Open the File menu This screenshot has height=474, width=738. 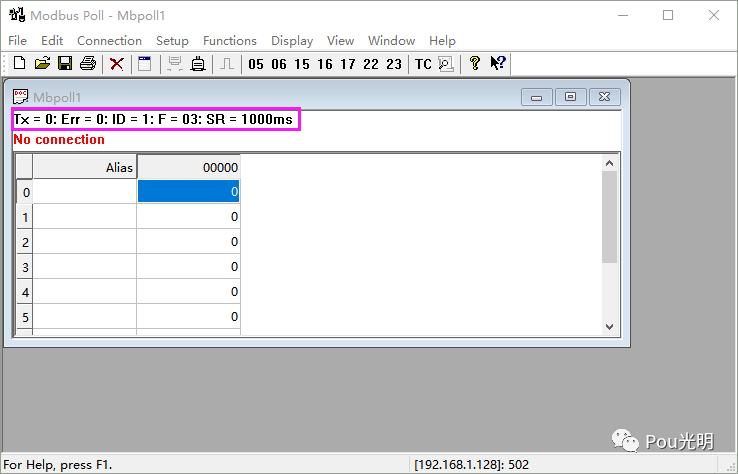(x=17, y=41)
